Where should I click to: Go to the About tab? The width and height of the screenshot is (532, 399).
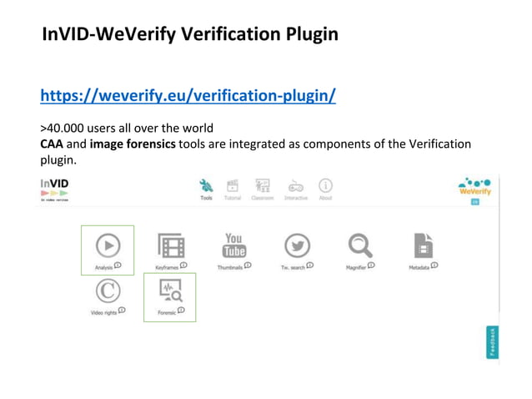click(325, 189)
